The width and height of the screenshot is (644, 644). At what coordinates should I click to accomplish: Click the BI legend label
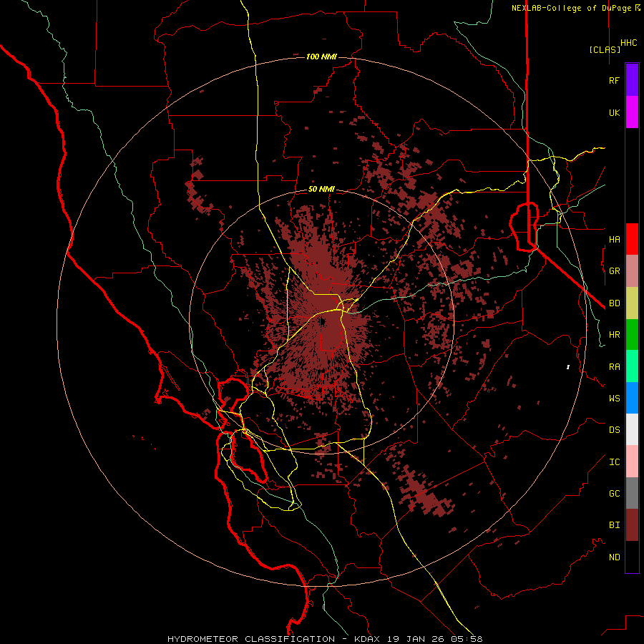[x=615, y=525]
